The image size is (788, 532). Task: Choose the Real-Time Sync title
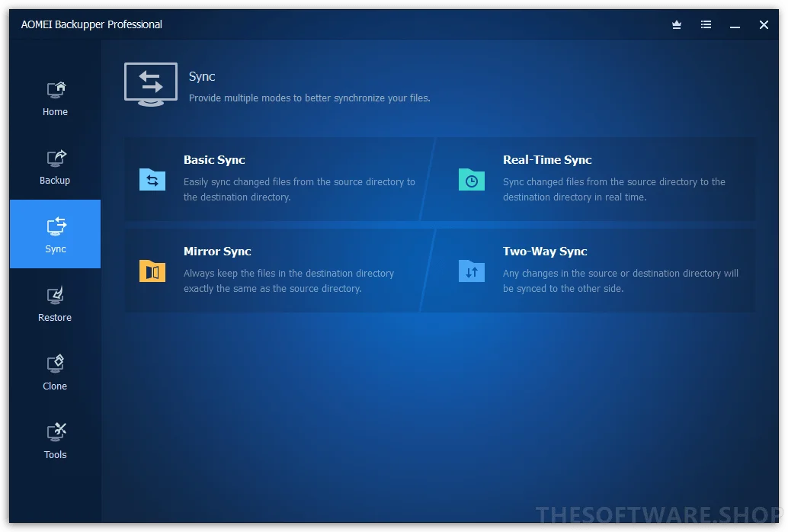click(547, 160)
